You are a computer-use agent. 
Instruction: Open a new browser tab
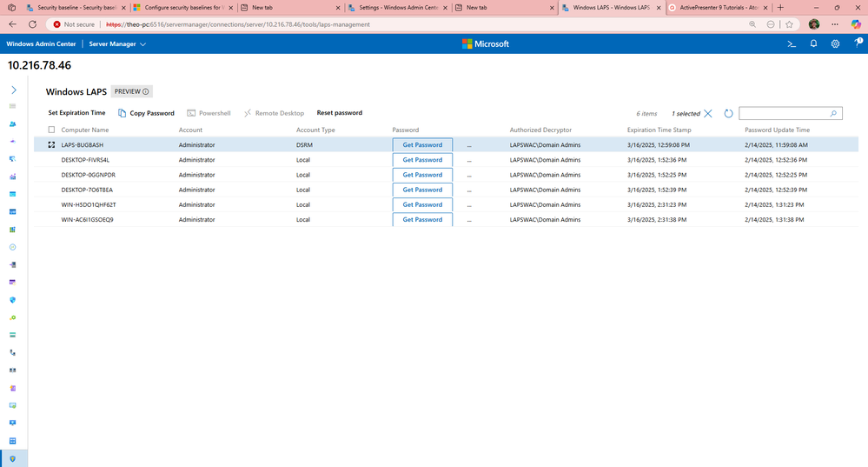[x=780, y=8]
